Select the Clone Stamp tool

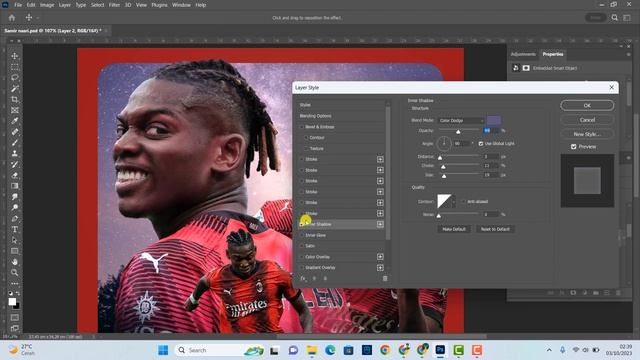[15, 153]
